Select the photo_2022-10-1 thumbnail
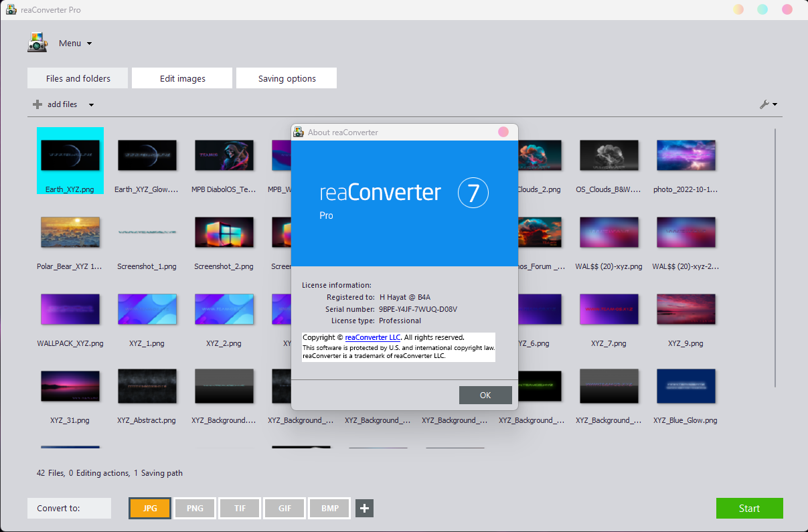808x532 pixels. 686,155
